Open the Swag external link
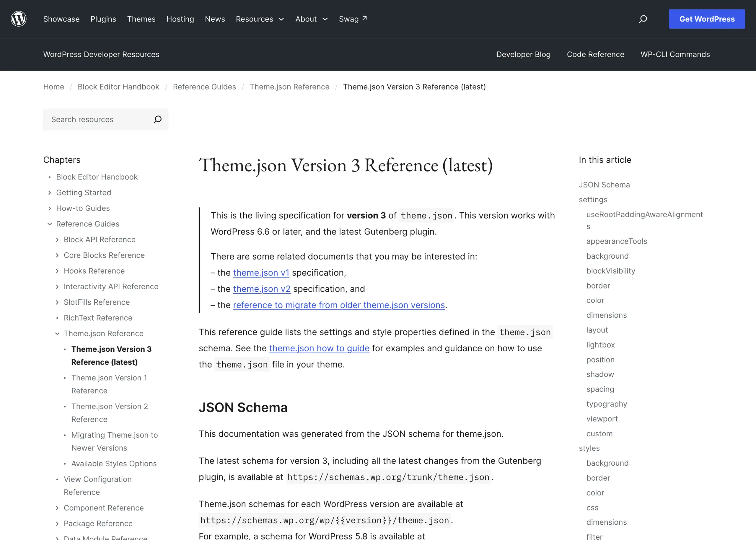Viewport: 756px width, 540px height. coord(353,19)
